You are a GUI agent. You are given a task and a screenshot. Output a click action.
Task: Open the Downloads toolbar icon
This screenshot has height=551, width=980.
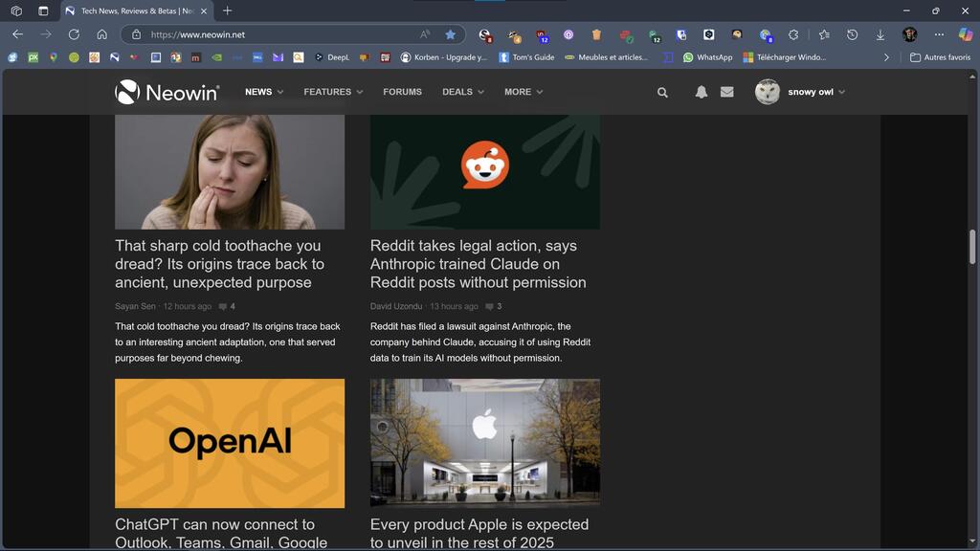click(880, 34)
